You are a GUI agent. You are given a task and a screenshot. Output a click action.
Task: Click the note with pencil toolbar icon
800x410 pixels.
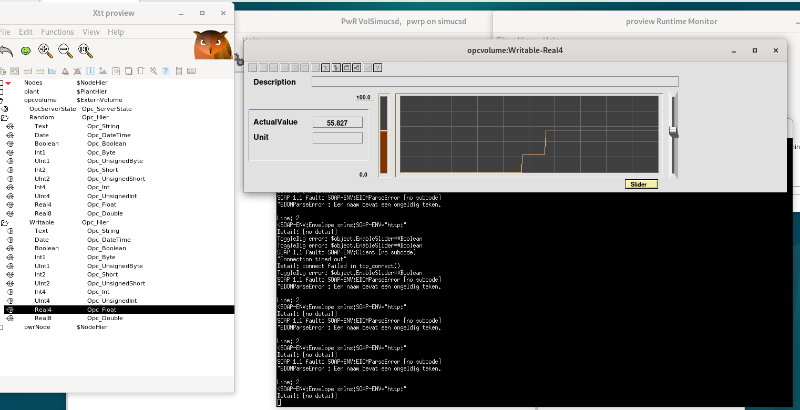point(116,71)
